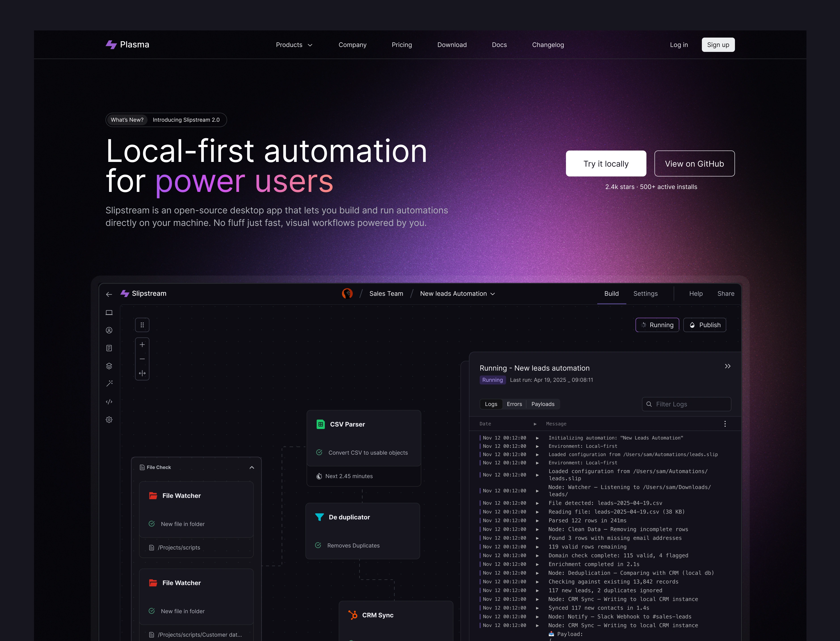The width and height of the screenshot is (840, 641).
Task: Click the user avatar in breadcrumb
Action: (x=347, y=293)
